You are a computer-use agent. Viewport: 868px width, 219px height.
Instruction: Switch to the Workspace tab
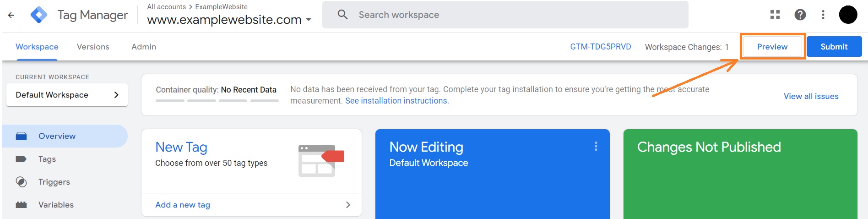pyautogui.click(x=37, y=47)
